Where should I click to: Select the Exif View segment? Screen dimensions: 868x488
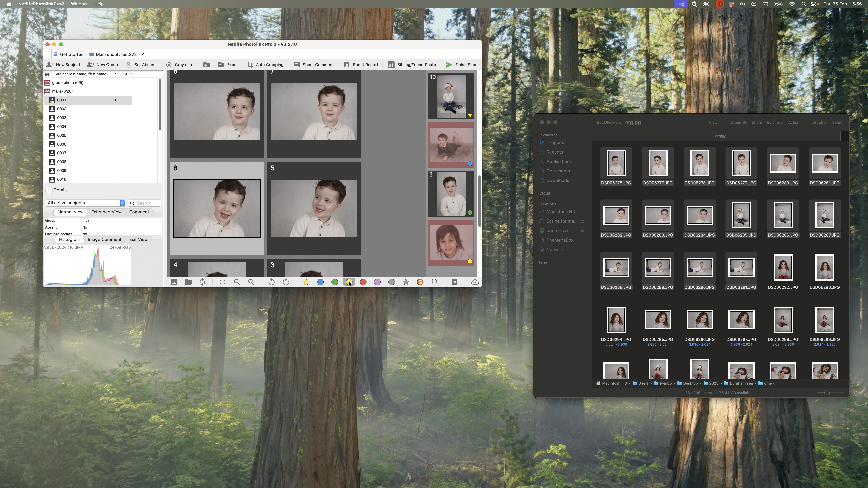[138, 239]
